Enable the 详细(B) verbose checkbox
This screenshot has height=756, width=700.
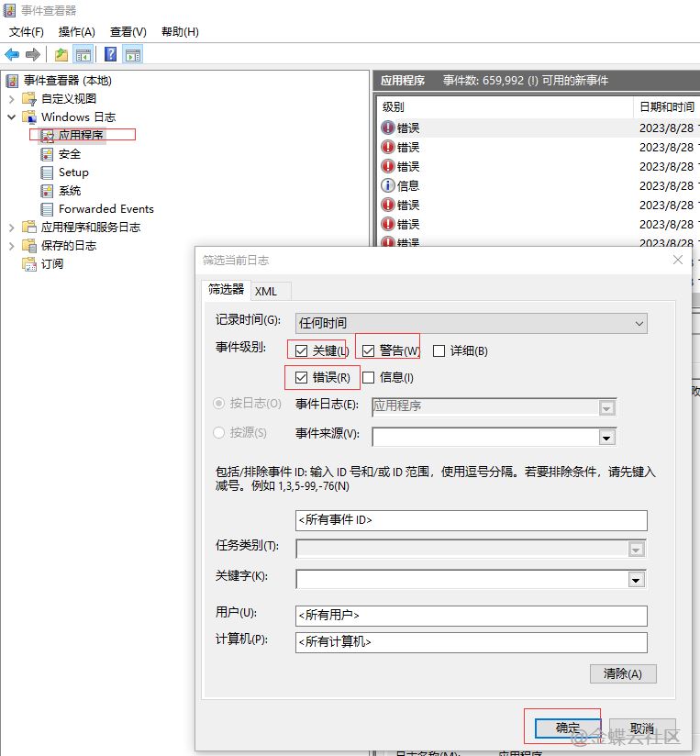click(439, 350)
